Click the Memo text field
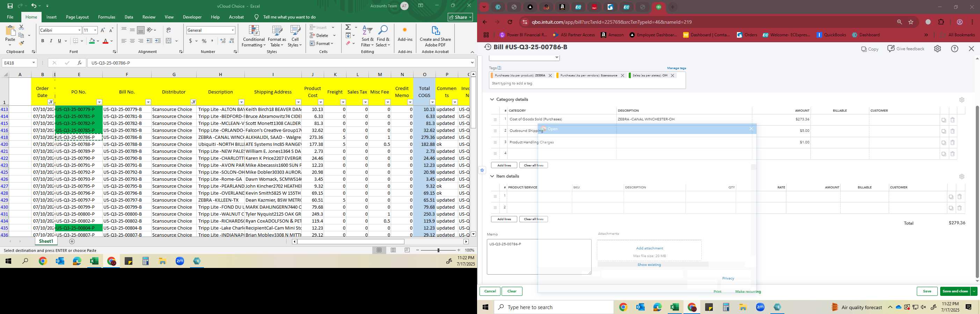Viewport: 980px width, 314px height. click(539, 256)
